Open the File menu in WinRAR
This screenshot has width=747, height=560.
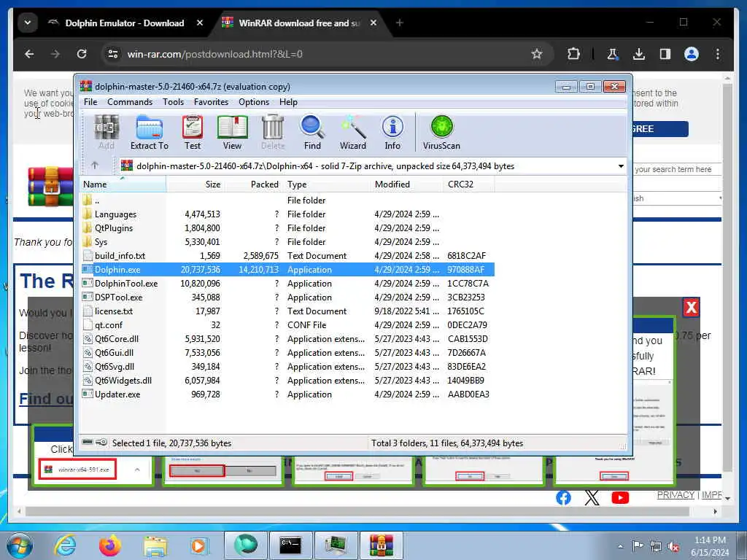pyautogui.click(x=90, y=102)
